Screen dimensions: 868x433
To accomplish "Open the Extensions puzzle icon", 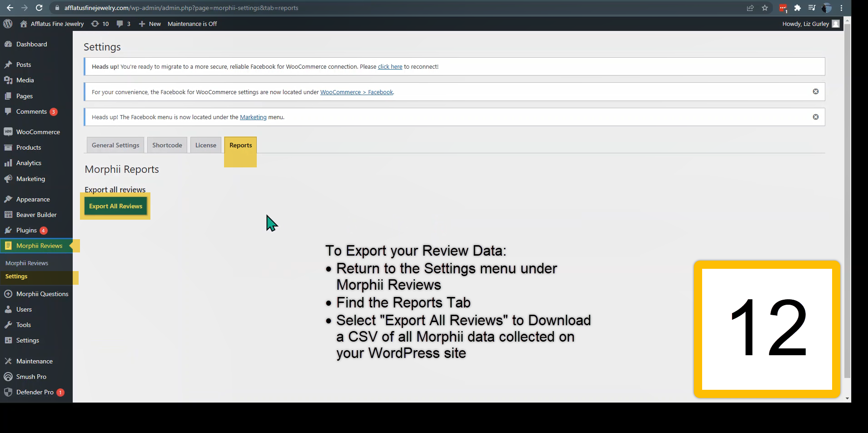I will 798,8.
